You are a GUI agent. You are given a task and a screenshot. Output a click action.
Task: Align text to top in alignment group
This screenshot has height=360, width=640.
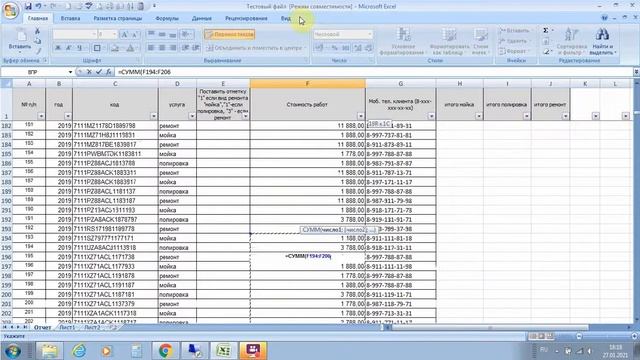point(151,34)
